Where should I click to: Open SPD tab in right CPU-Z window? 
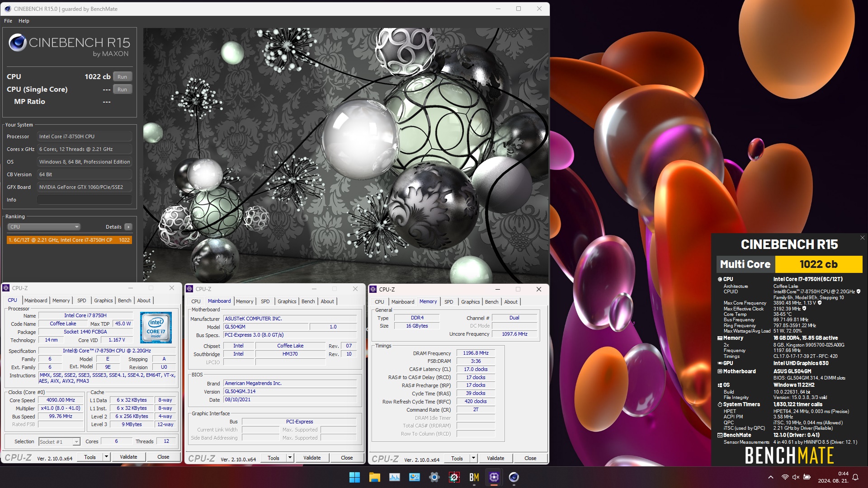click(448, 302)
